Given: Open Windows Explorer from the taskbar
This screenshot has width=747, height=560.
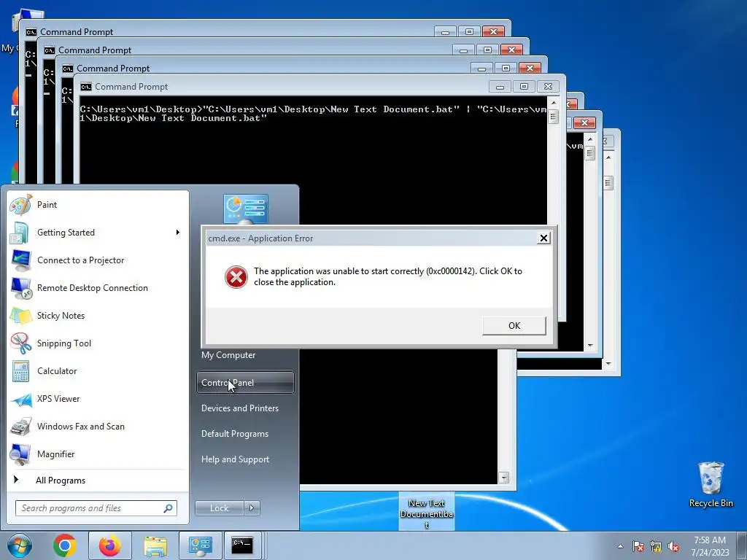Looking at the screenshot, I should 155,545.
